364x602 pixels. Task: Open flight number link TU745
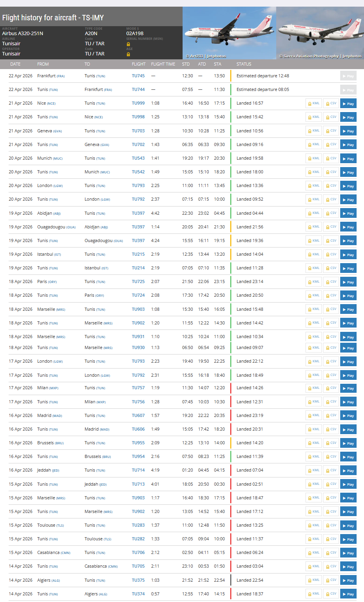[x=138, y=76]
